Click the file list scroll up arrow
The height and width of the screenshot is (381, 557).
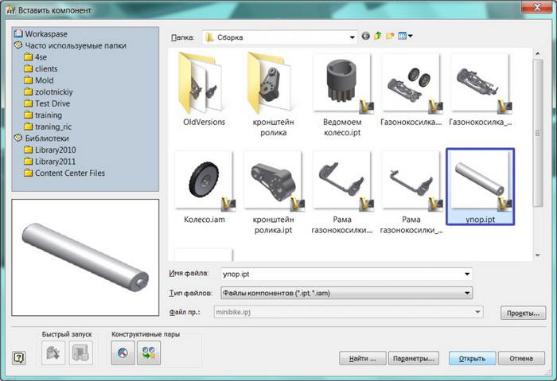(x=538, y=54)
